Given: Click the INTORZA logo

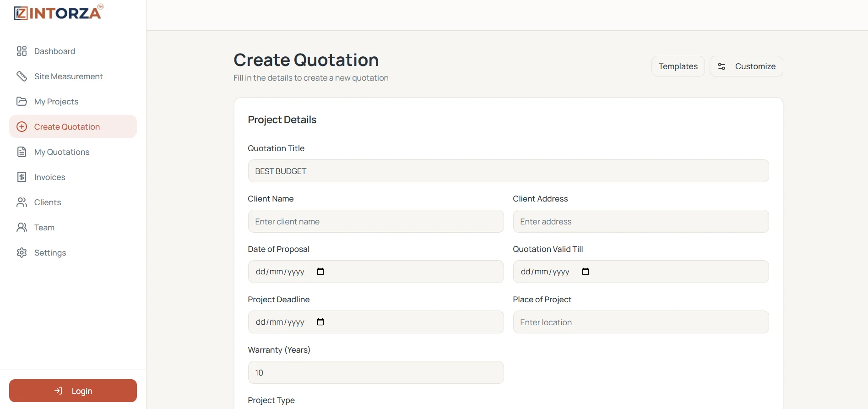Looking at the screenshot, I should pyautogui.click(x=59, y=12).
